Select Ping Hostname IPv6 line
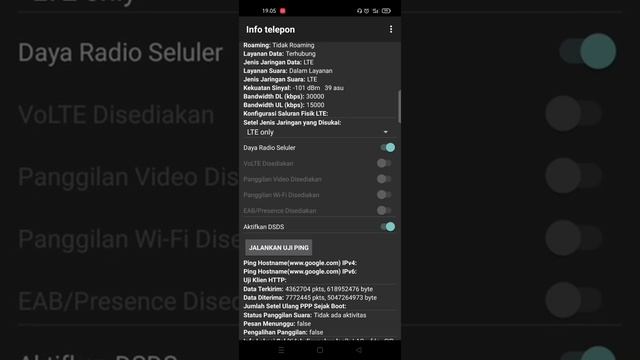This screenshot has width=640, height=360. coord(300,271)
